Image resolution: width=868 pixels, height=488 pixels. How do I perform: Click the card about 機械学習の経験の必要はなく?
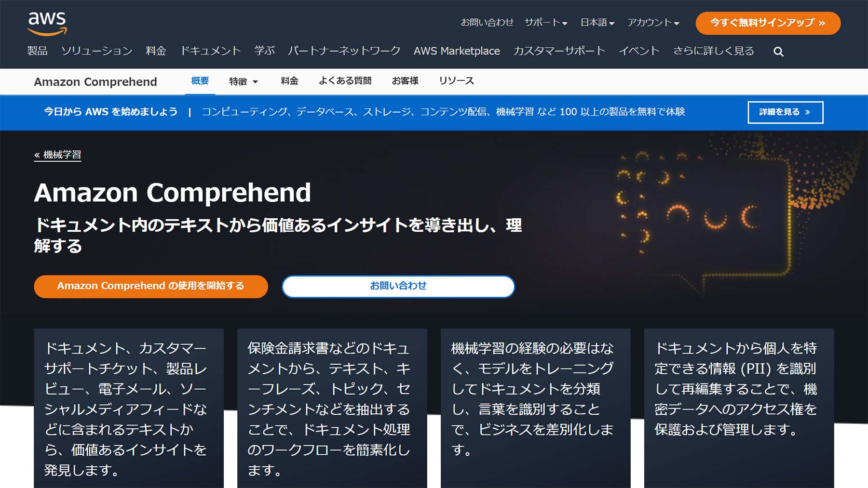536,409
